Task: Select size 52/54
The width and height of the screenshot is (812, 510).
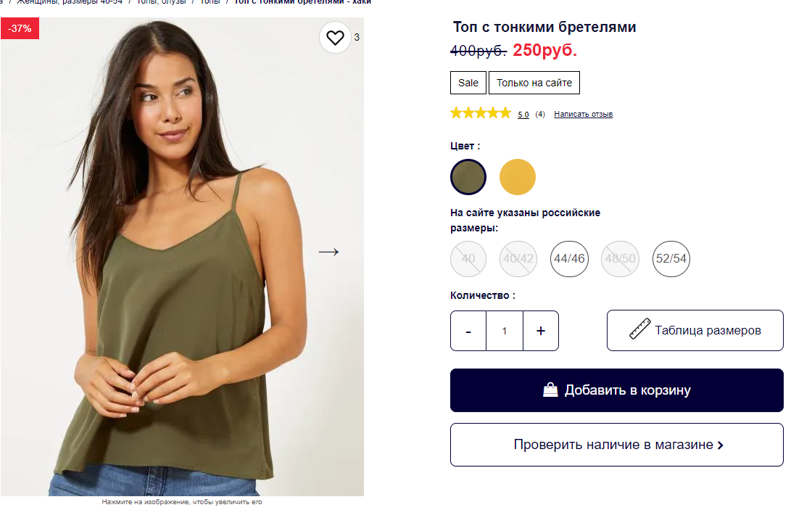Action: coord(671,259)
